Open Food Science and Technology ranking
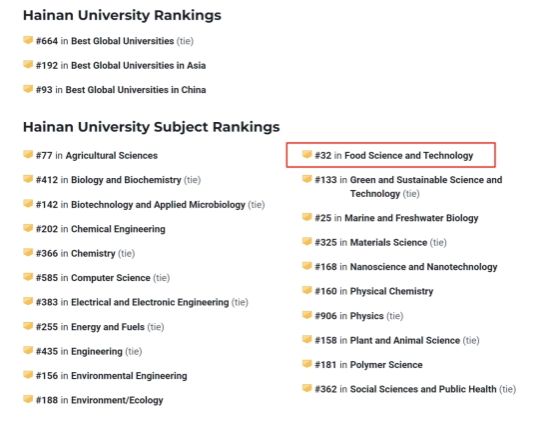The image size is (552, 423). [409, 156]
